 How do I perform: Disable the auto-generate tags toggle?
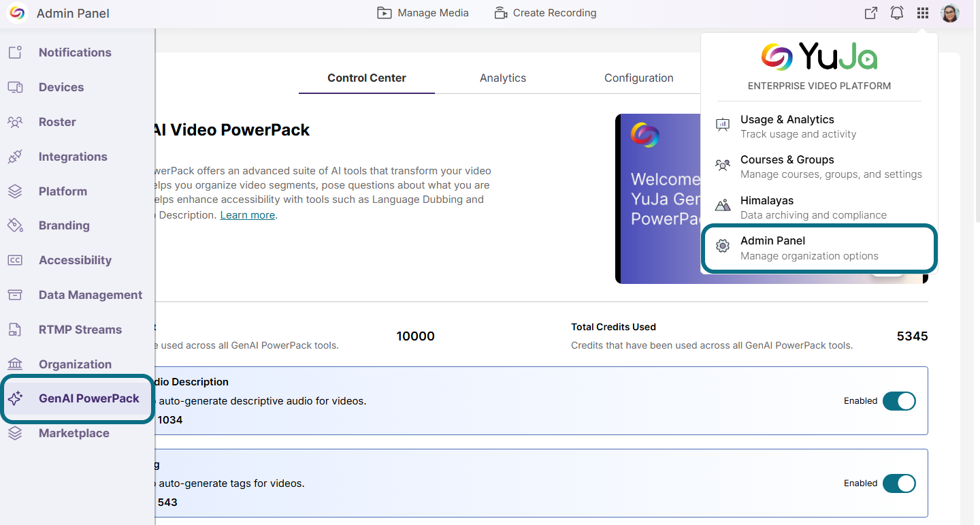899,483
